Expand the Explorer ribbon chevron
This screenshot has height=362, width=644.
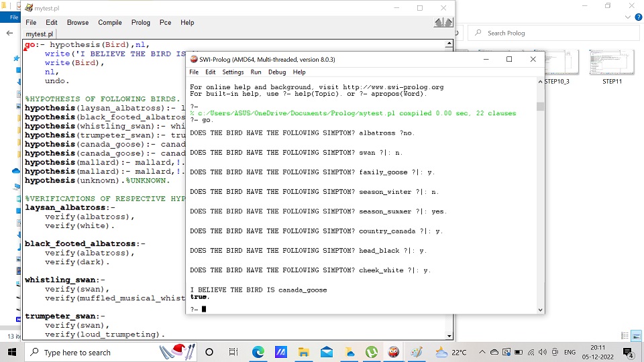(x=628, y=17)
